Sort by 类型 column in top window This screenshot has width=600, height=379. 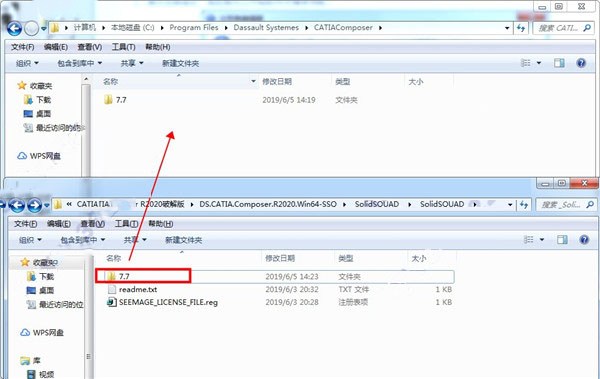click(x=342, y=82)
